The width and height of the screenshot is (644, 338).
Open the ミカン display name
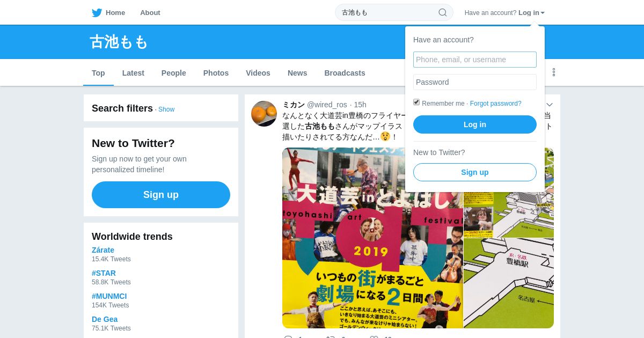pos(294,105)
